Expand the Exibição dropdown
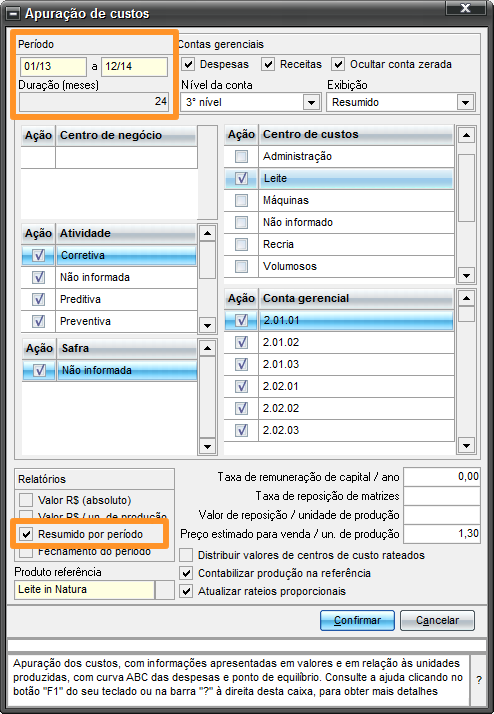The image size is (494, 714). (x=465, y=102)
